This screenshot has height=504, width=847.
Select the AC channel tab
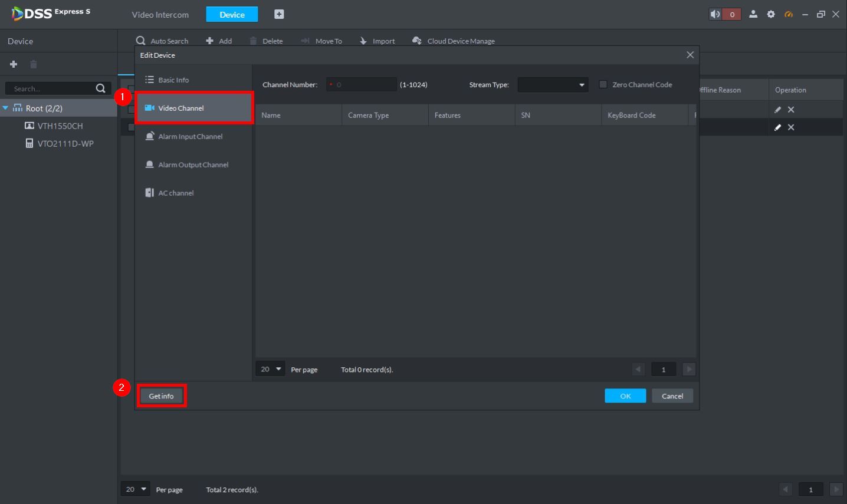tap(176, 193)
